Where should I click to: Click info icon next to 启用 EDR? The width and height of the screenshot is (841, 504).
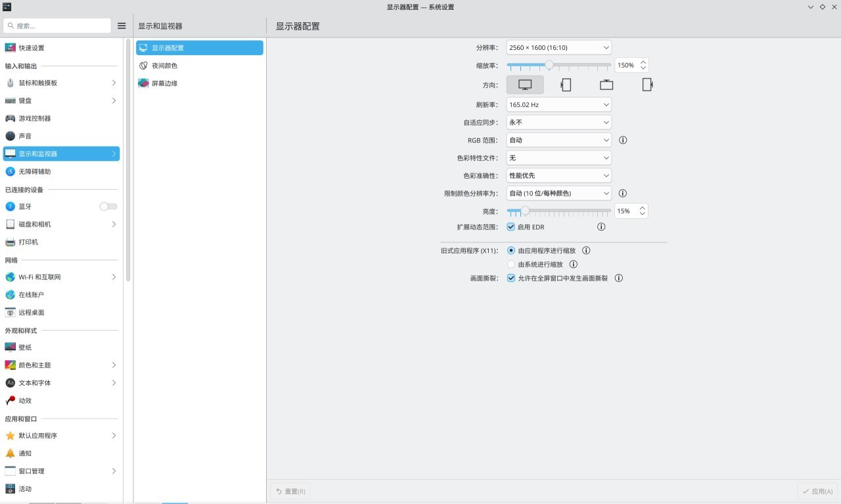601,227
